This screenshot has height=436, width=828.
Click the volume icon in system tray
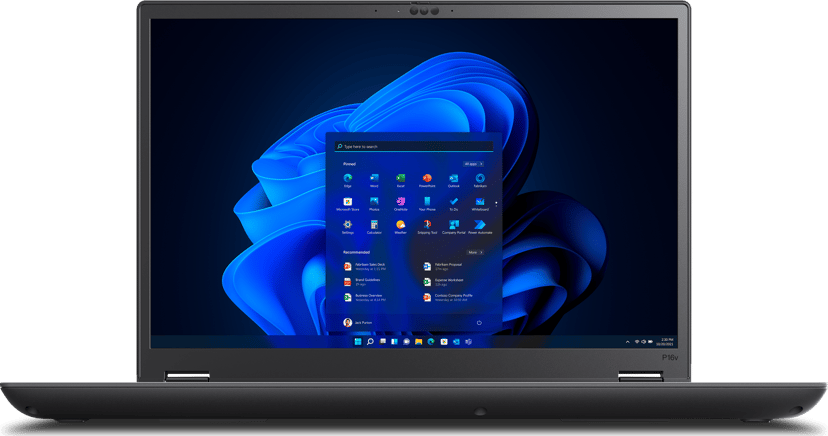point(643,342)
